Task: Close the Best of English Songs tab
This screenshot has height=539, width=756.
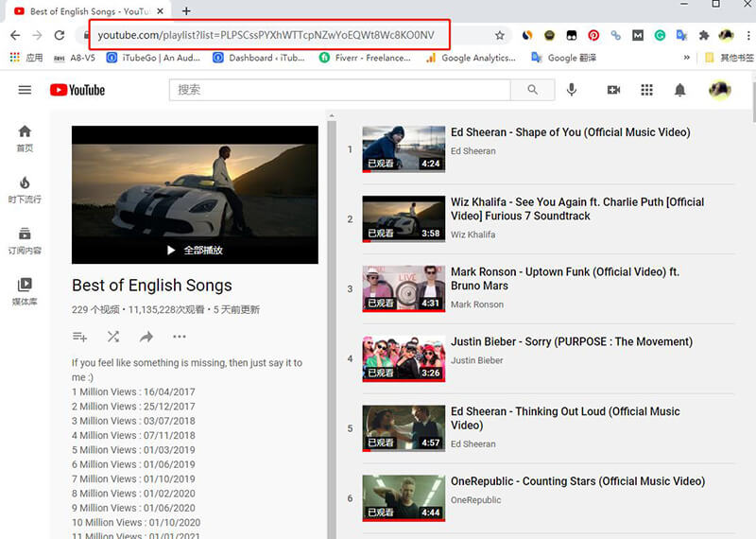Action: pos(161,11)
